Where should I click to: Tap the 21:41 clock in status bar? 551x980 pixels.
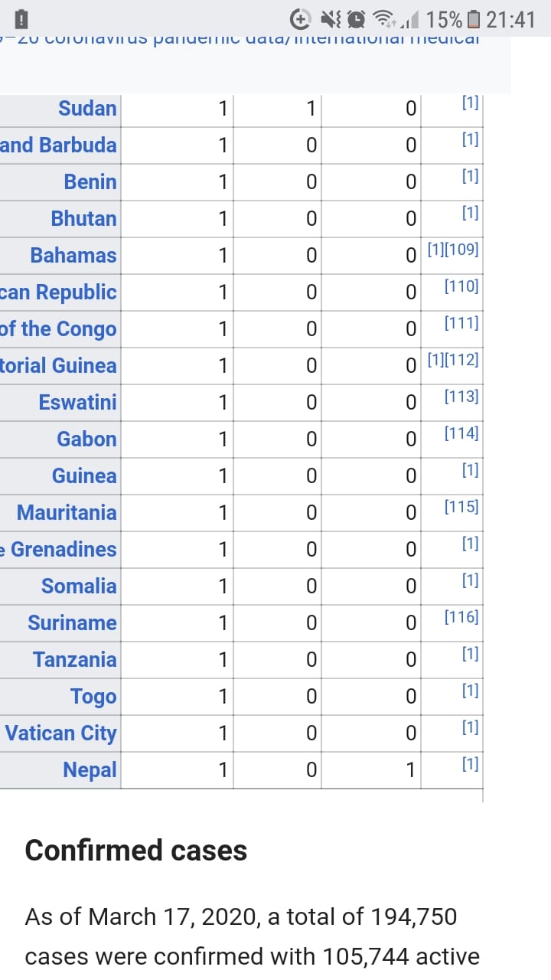tap(511, 18)
